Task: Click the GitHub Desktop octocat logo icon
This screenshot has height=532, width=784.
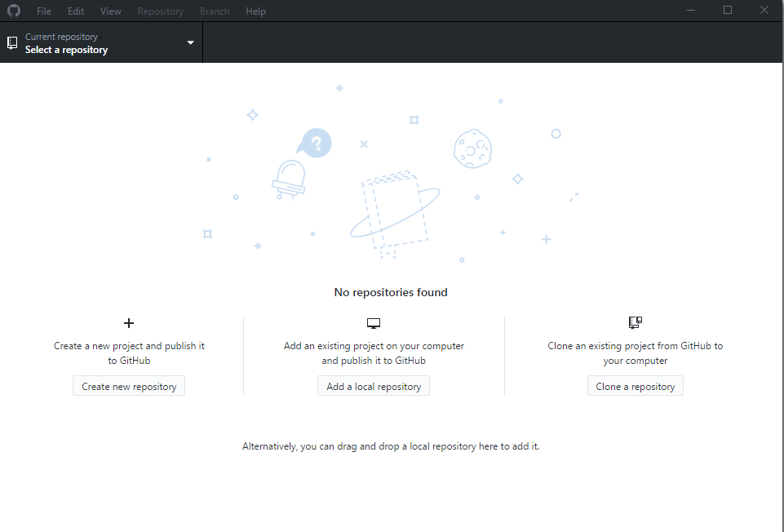Action: click(x=13, y=11)
